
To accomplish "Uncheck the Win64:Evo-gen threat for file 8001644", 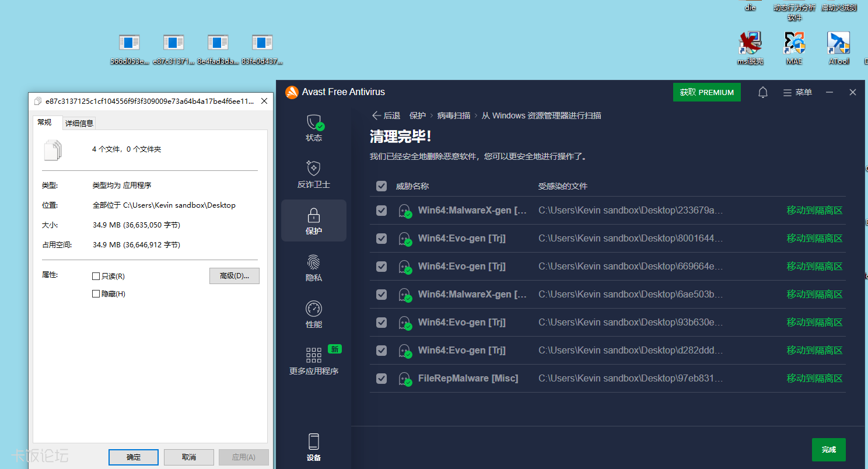I will [381, 239].
